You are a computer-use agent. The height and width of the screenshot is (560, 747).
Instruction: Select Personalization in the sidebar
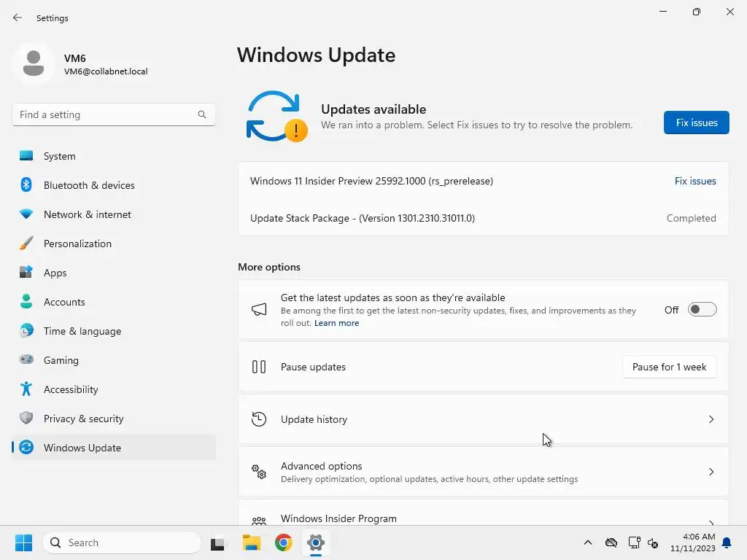pos(114,243)
